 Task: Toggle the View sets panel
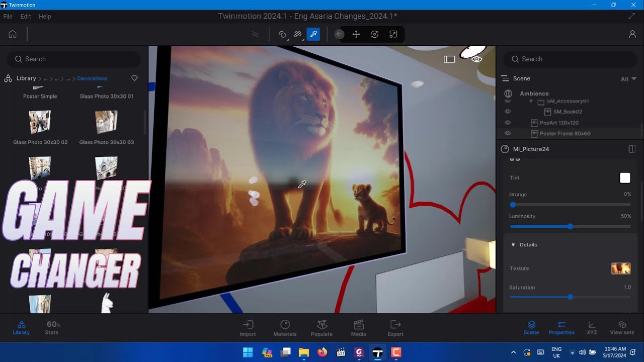(x=622, y=328)
